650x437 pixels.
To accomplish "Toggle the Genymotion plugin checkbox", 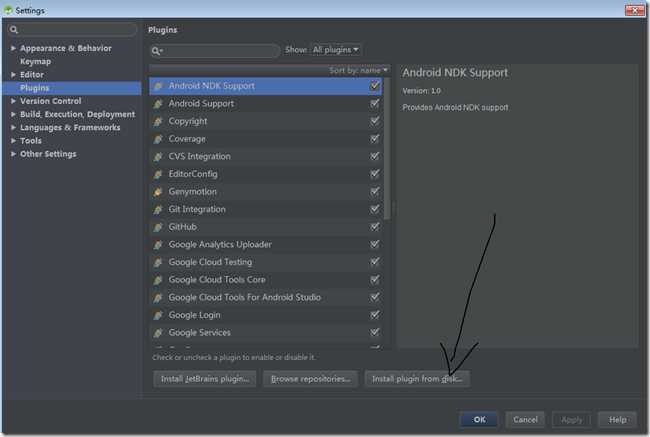I will pos(375,191).
